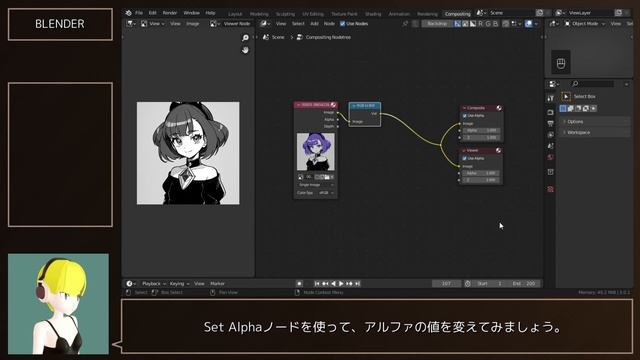Select the hand pan tool in the image viewer

tap(245, 50)
